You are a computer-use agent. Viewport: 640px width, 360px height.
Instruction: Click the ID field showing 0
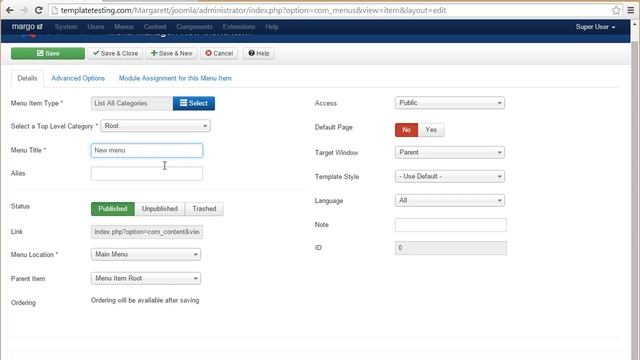[x=451, y=248]
